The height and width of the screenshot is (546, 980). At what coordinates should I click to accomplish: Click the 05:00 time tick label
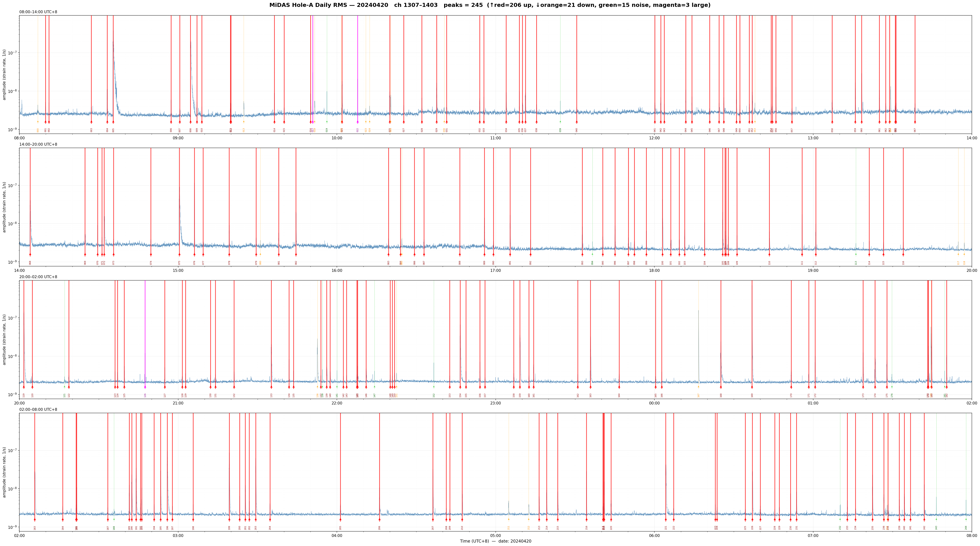pyautogui.click(x=496, y=536)
